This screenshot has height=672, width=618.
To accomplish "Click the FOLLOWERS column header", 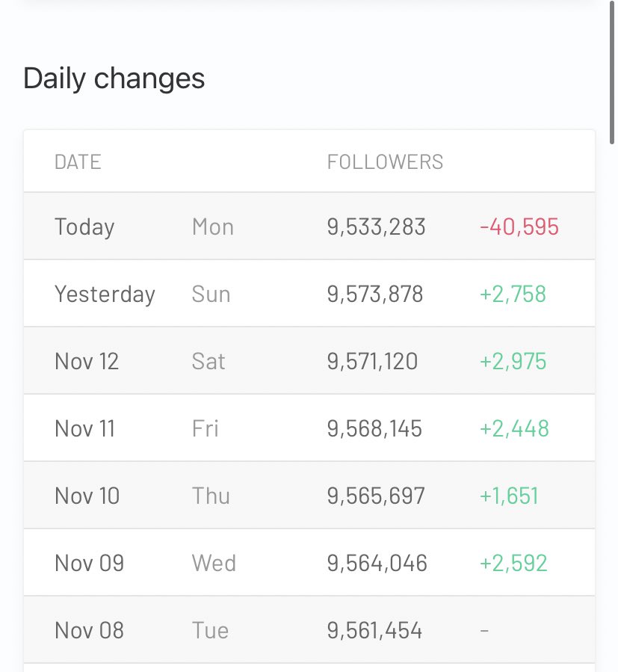I will [385, 162].
